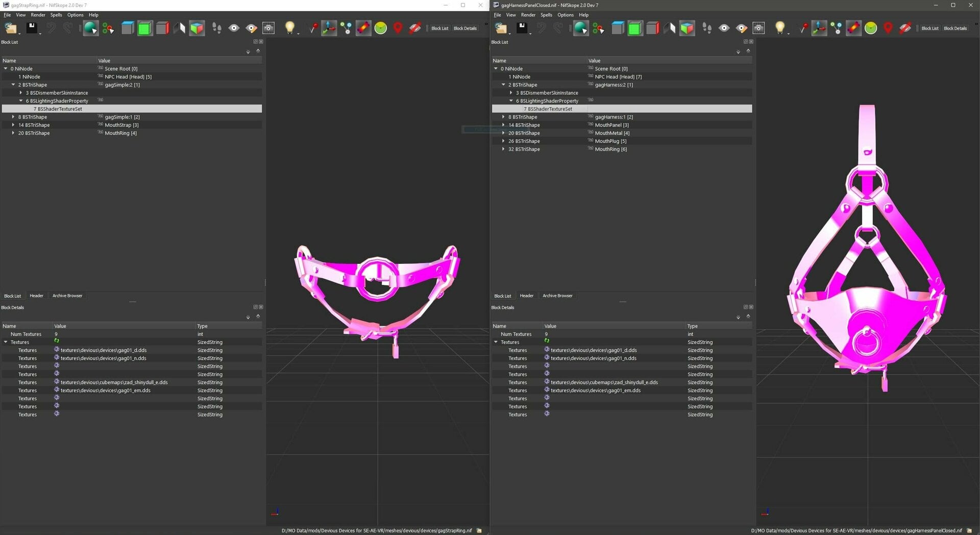Click Block List toolbar button in gagStrapRing window
Image resolution: width=980 pixels, height=535 pixels.
click(x=439, y=28)
